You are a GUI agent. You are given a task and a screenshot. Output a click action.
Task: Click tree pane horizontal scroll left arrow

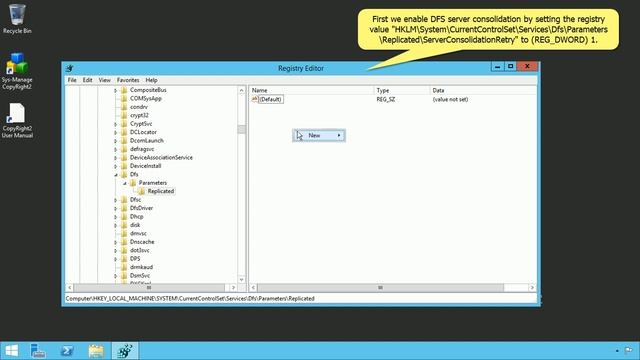pos(69,287)
